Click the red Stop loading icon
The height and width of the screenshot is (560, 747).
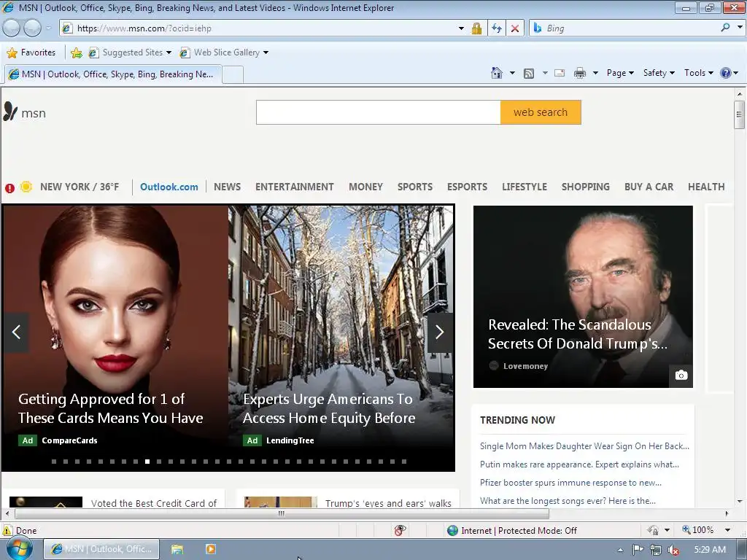click(x=515, y=28)
